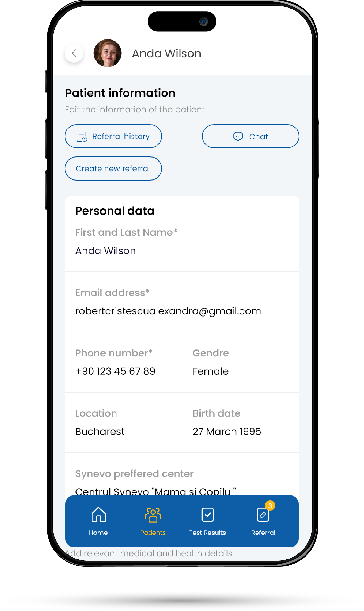Tap the Test Results checkmark icon
The height and width of the screenshot is (611, 364).
(208, 514)
